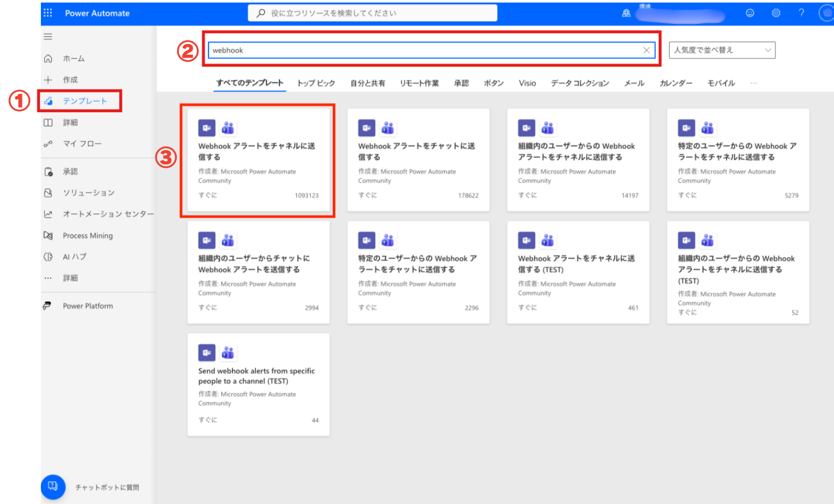Click the Home icon in sidebar
The height and width of the screenshot is (504, 834).
point(48,59)
